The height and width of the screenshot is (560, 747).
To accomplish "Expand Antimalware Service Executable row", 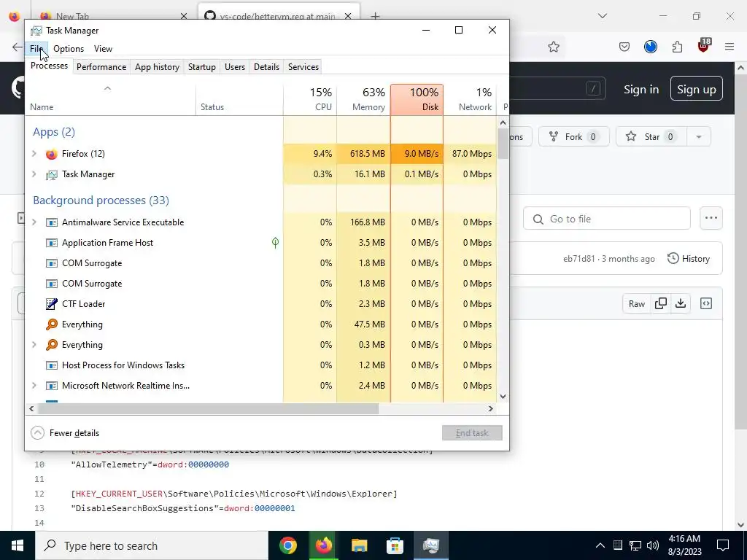I will (34, 222).
